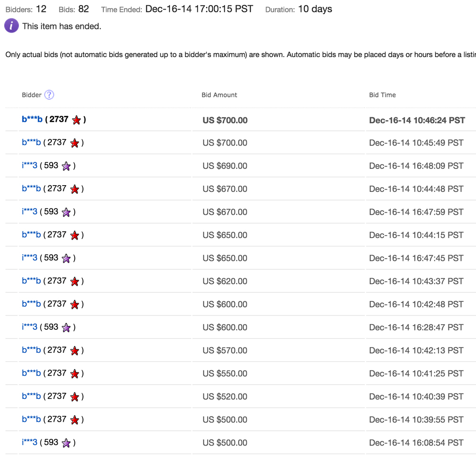Click the purple star in the 16:47:45 bid row
This screenshot has width=476, height=456.
coord(66,258)
